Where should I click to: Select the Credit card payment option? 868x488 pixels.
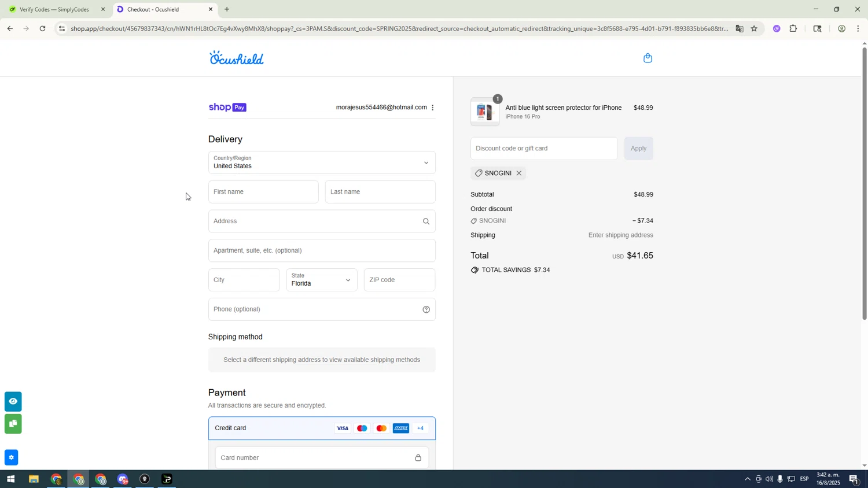(x=322, y=428)
